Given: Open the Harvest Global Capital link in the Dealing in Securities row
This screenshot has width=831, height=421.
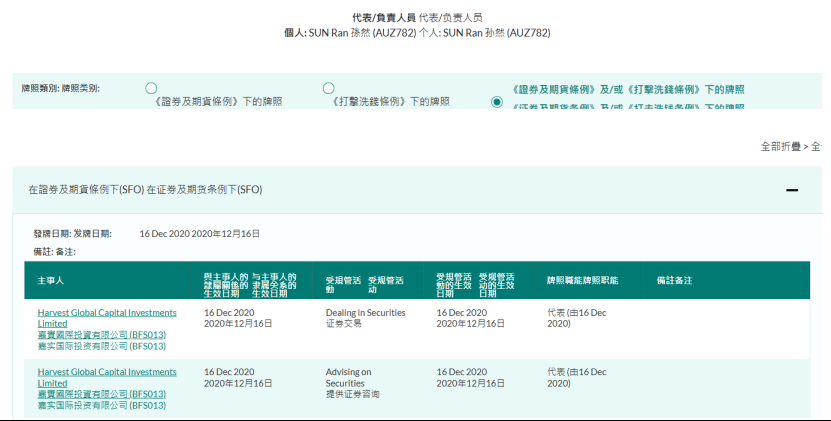Looking at the screenshot, I should point(107,318).
